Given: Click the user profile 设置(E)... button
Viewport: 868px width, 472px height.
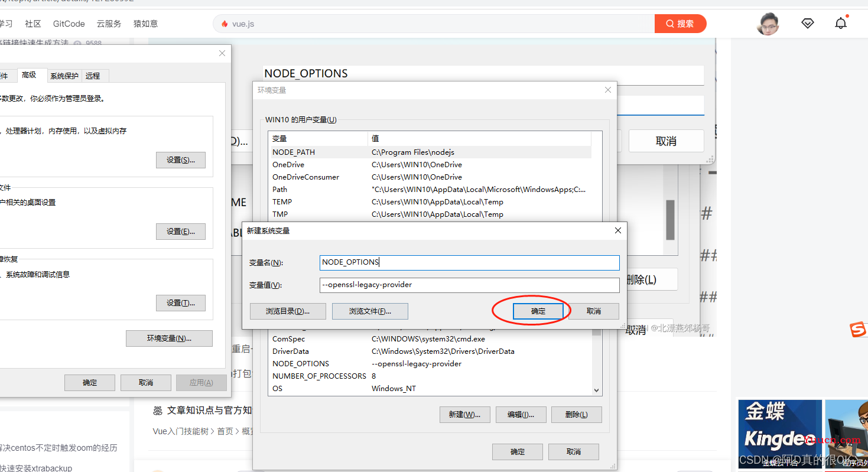Looking at the screenshot, I should (181, 232).
